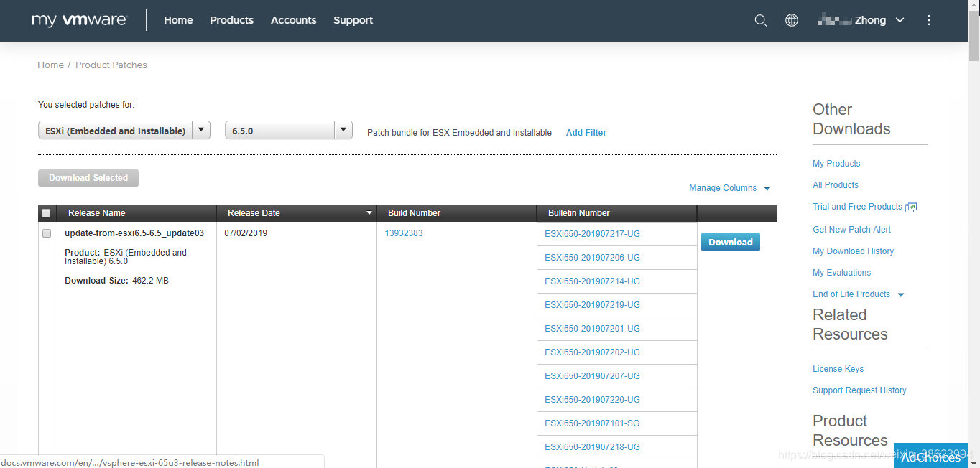Click the scrollbar up arrow
Viewport: 980px width, 468px height.
pos(974,6)
